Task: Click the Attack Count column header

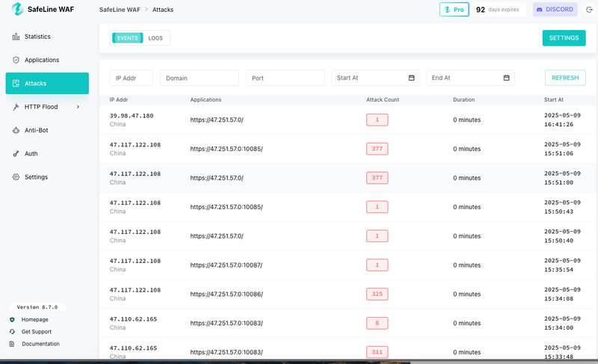Action: click(383, 99)
